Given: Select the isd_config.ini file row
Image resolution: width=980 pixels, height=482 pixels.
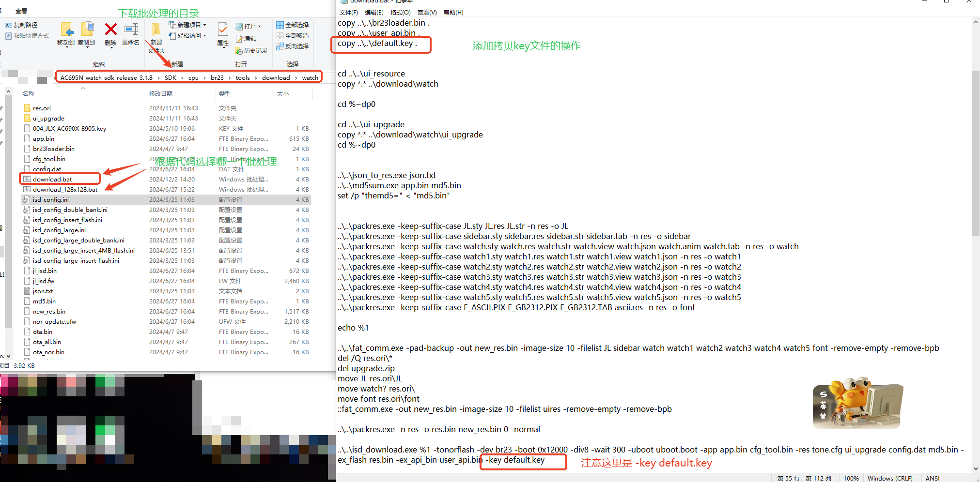Looking at the screenshot, I should pyautogui.click(x=166, y=199).
